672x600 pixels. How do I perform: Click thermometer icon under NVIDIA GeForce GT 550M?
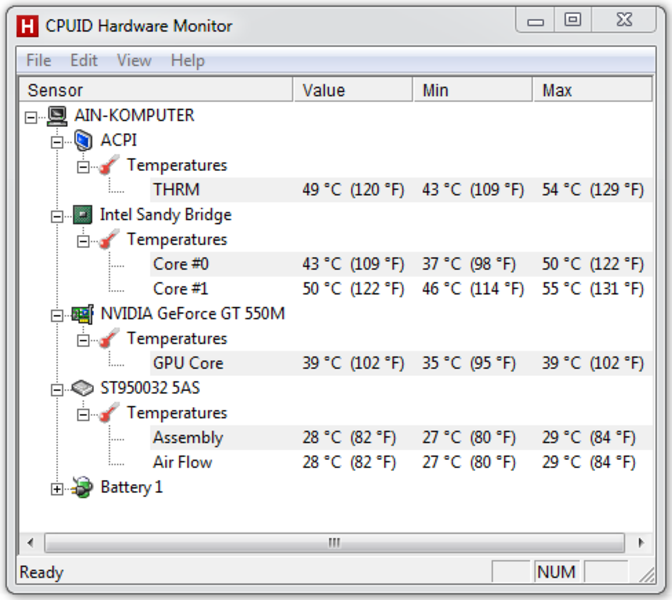[x=109, y=339]
